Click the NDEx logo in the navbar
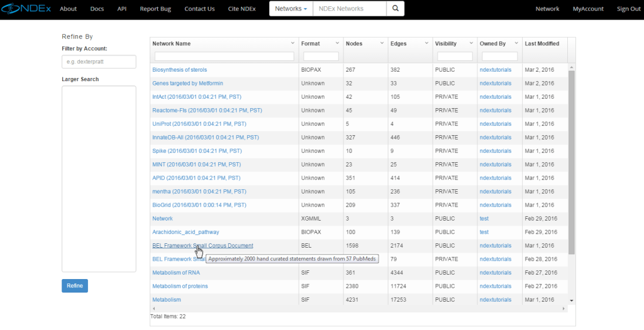Viewport: 644px width, 330px height. [25, 9]
